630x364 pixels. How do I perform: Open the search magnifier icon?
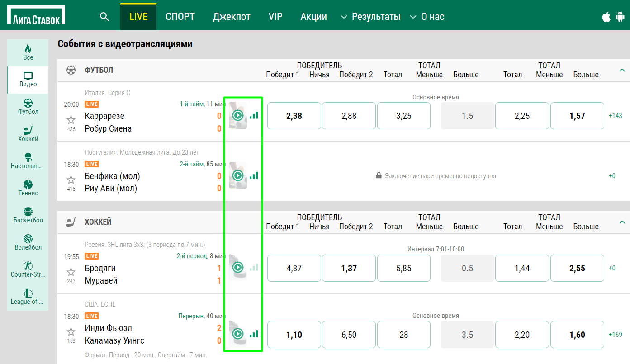[x=104, y=17]
